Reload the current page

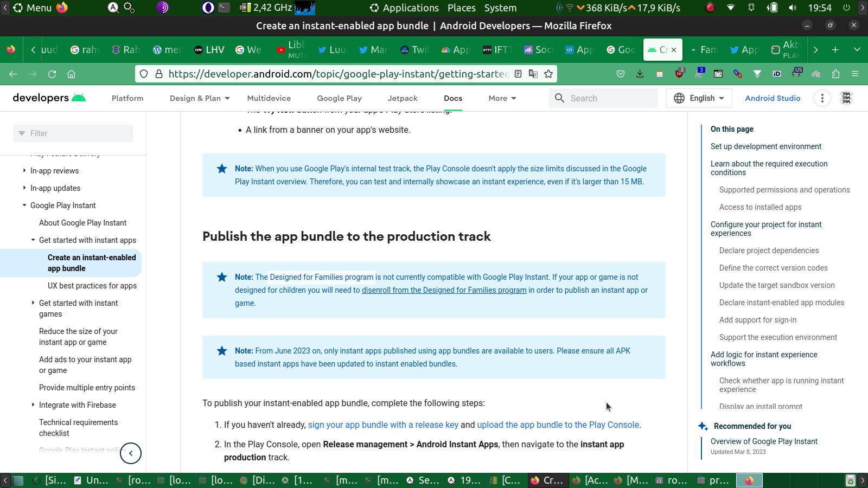click(x=52, y=74)
